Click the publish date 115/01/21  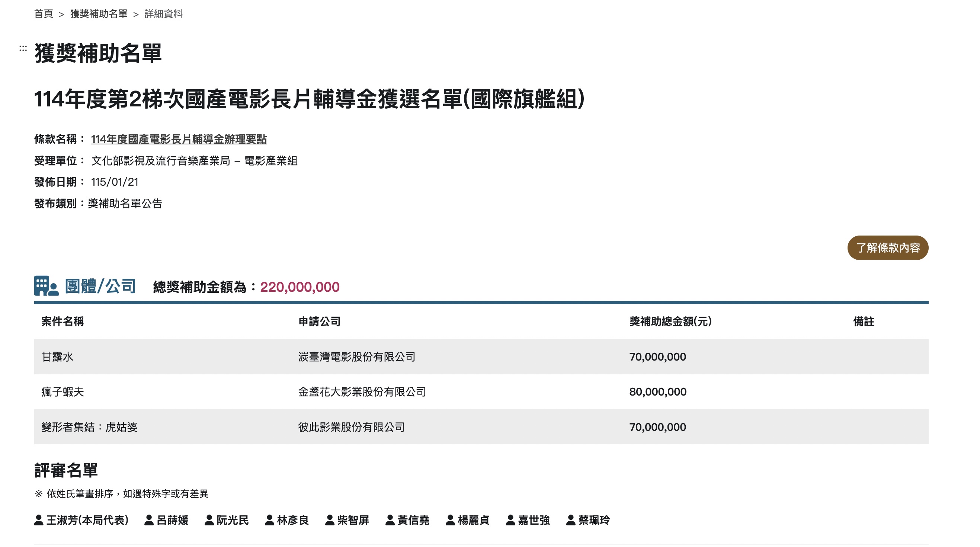[115, 182]
